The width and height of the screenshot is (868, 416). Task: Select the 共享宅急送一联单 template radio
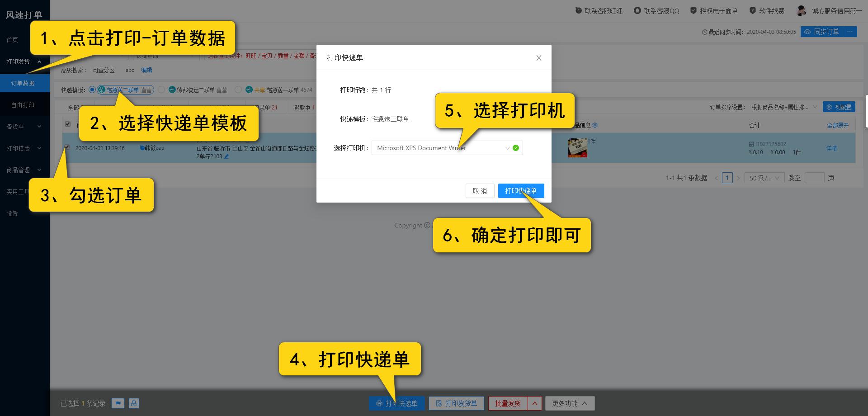(x=238, y=90)
